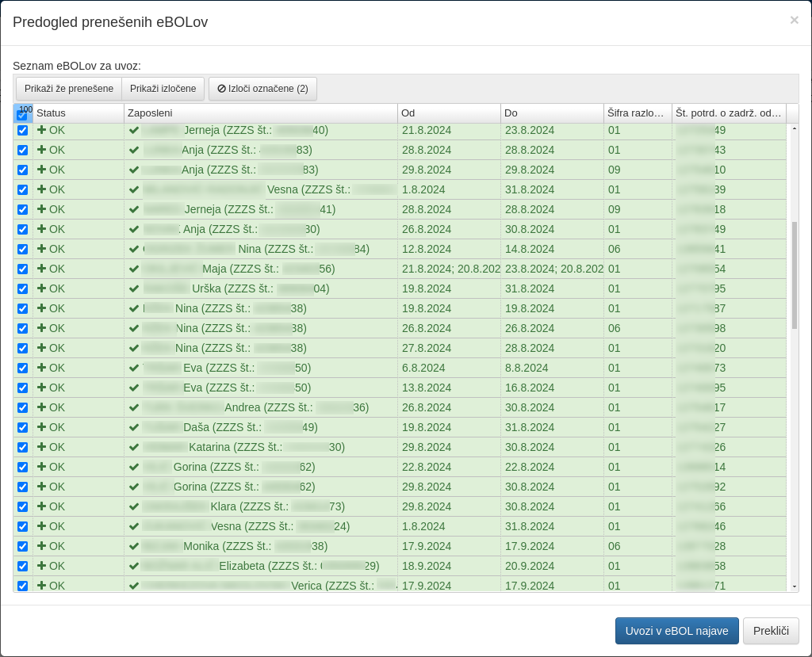Click the green checkmark in Andrea's row
The height and width of the screenshot is (657, 812).
[134, 407]
